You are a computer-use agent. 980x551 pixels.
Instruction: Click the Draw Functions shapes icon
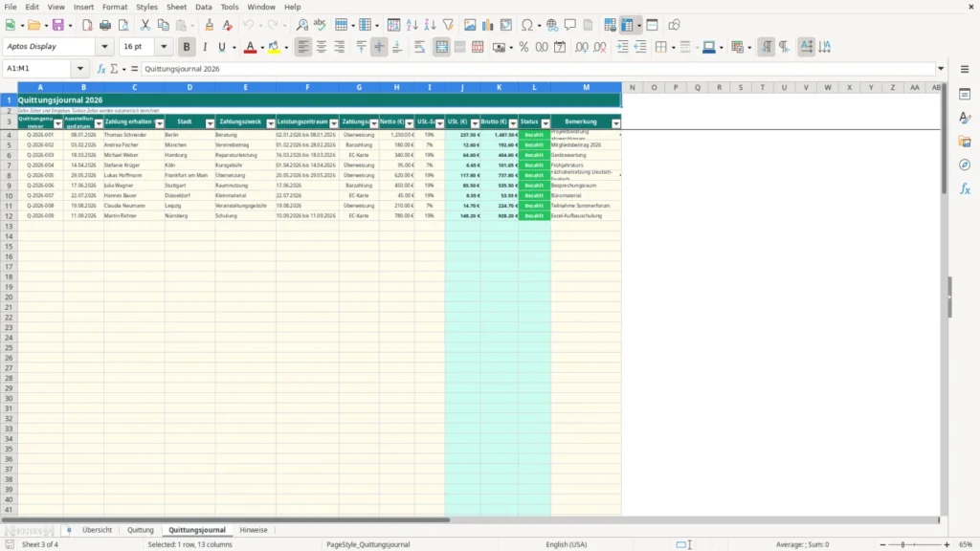(x=674, y=25)
